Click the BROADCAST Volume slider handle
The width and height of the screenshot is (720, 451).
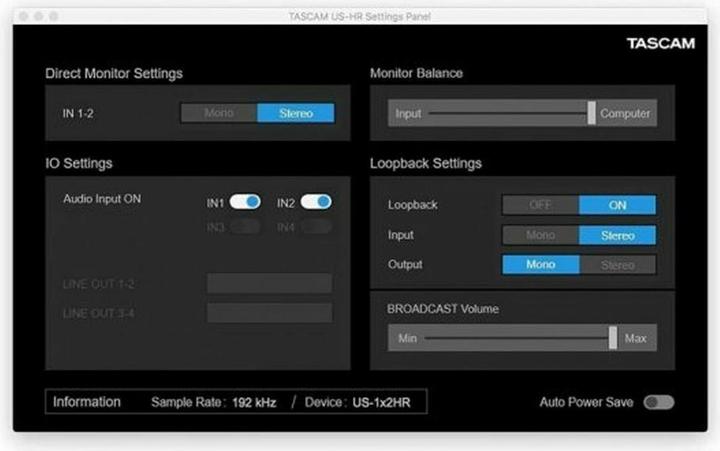point(613,338)
